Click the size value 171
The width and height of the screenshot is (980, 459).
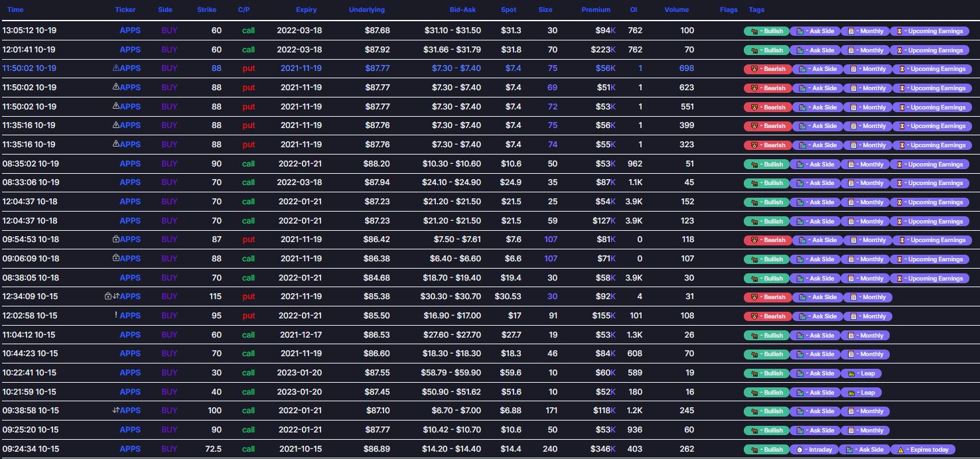coord(551,410)
